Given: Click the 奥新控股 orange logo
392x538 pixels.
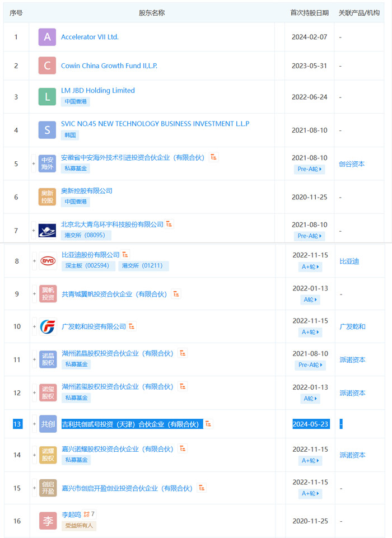Looking at the screenshot, I should [48, 197].
